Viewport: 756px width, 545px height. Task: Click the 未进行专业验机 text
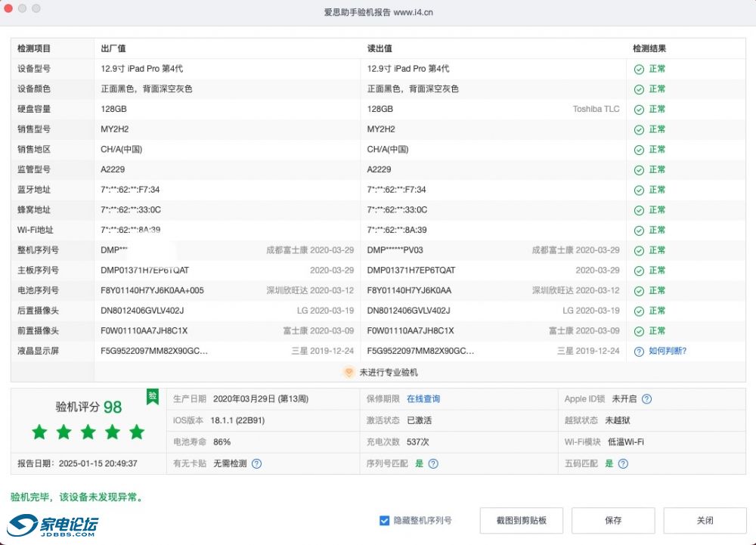coord(389,373)
